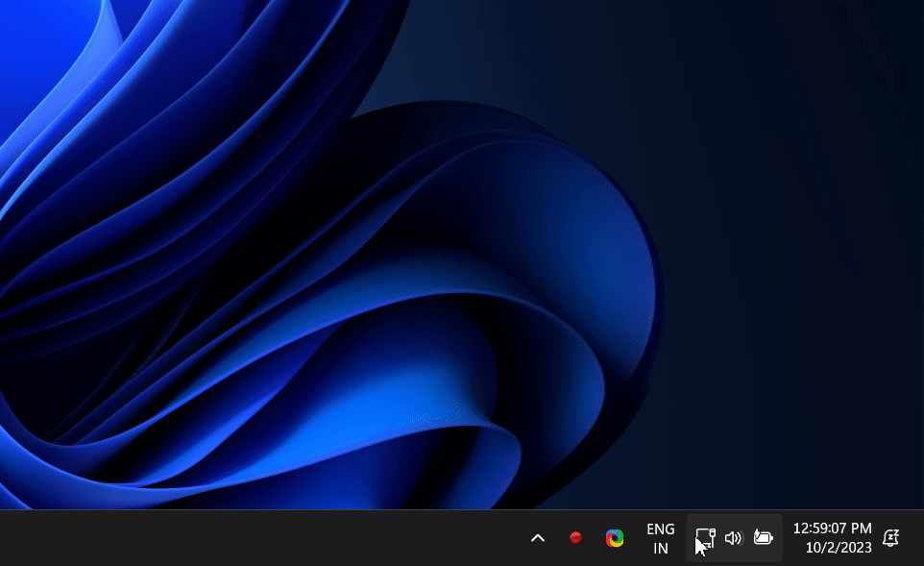Open the calendar flyout from the date
Viewport: 924px width, 566px height.
tap(838, 548)
